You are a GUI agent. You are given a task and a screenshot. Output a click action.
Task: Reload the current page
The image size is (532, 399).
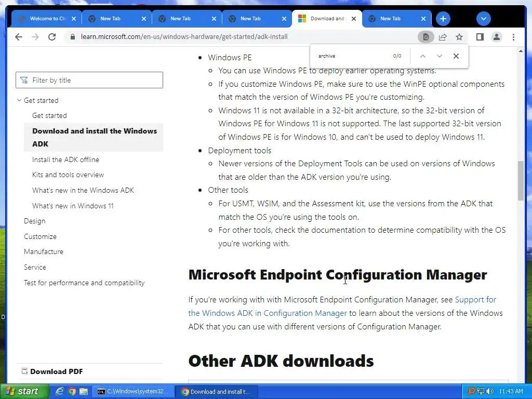coord(52,37)
